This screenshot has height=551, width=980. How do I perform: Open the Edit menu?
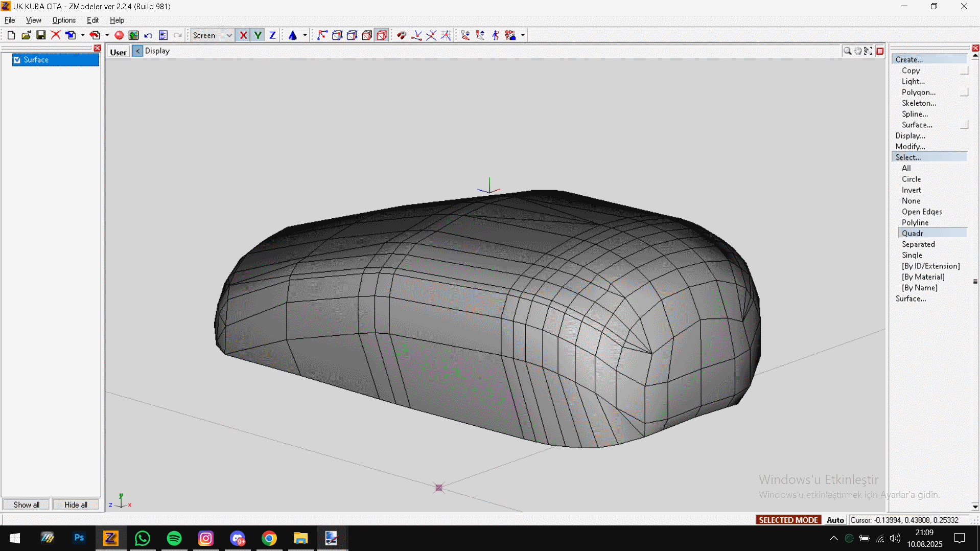[92, 20]
